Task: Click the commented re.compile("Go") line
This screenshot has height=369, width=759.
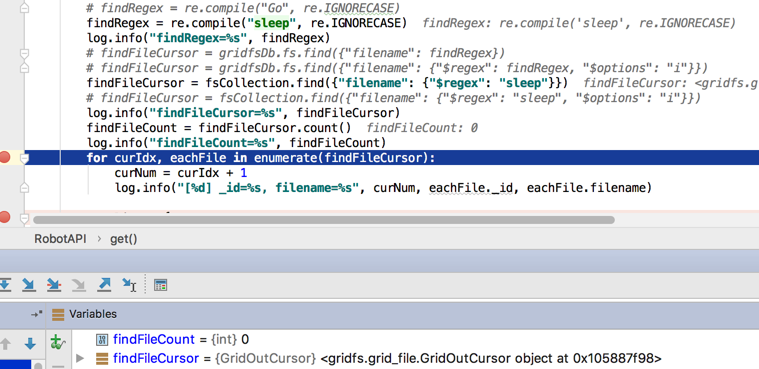Action: tap(243, 8)
